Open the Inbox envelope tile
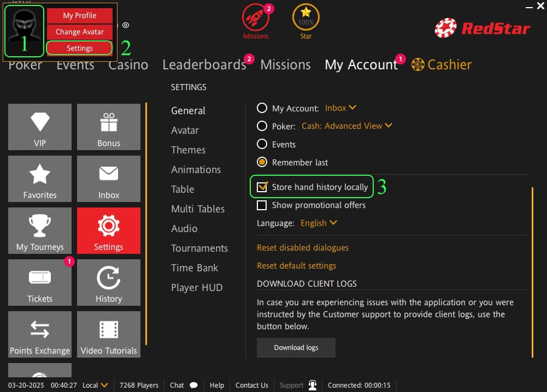Image resolution: width=547 pixels, height=392 pixels. pyautogui.click(x=109, y=179)
